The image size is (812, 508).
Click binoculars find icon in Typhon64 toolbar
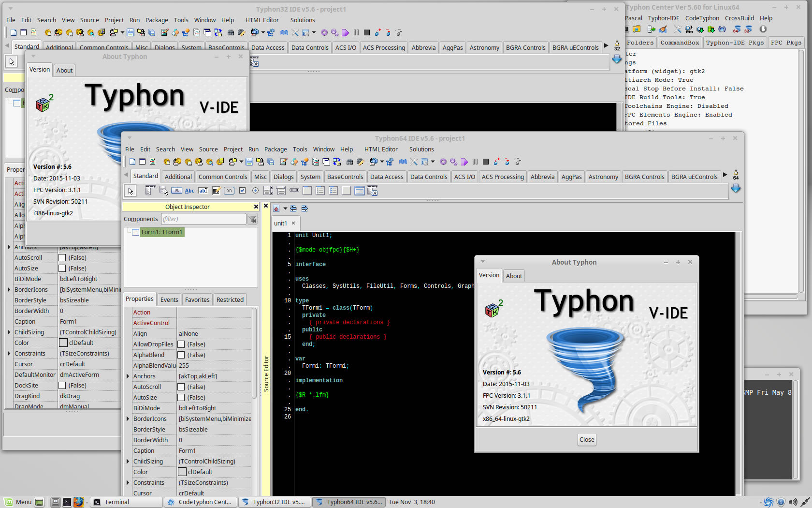coord(349,162)
